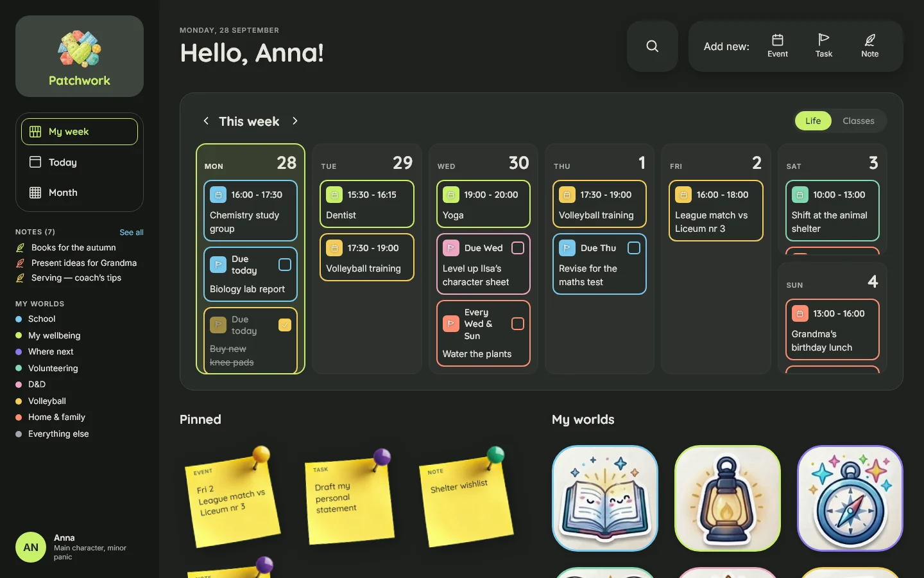The width and height of the screenshot is (924, 578).
Task: Click Level up Ilsa's character sheet flag icon
Action: (x=451, y=248)
